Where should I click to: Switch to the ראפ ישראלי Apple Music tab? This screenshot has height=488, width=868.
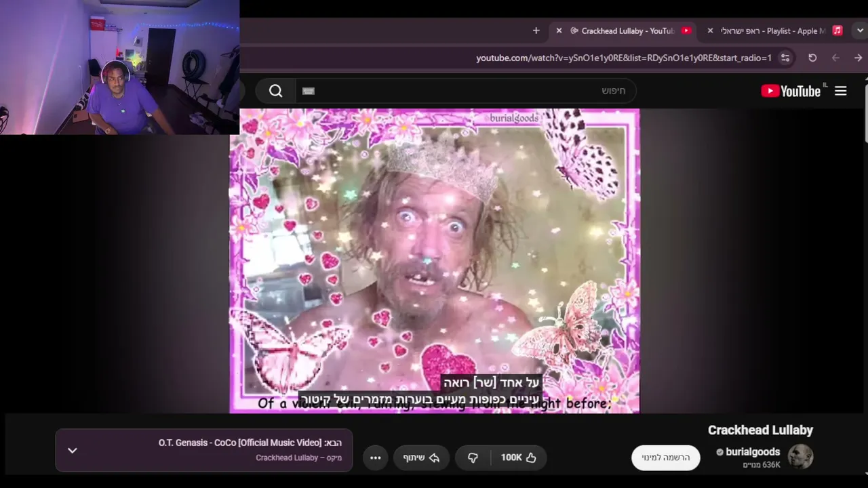click(774, 30)
